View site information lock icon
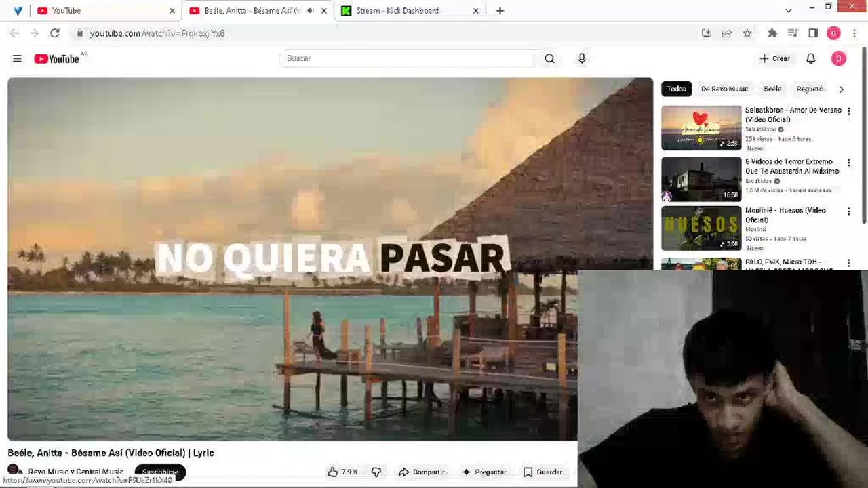The width and height of the screenshot is (868, 488). click(x=79, y=33)
